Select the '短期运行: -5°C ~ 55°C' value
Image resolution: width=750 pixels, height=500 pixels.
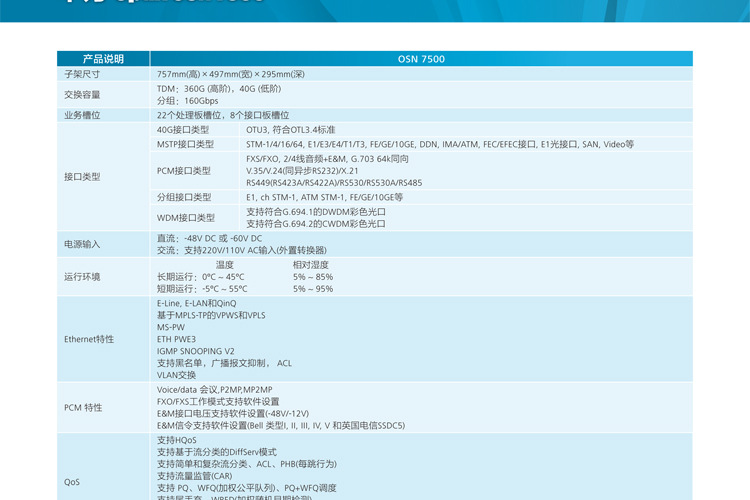202,289
